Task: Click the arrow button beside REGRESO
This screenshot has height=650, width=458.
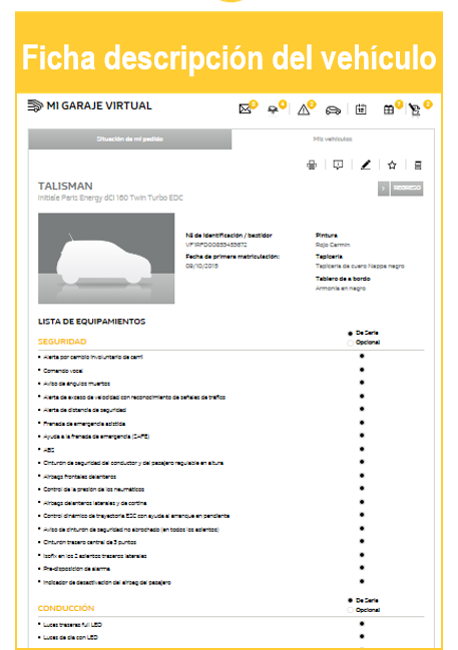Action: (383, 188)
